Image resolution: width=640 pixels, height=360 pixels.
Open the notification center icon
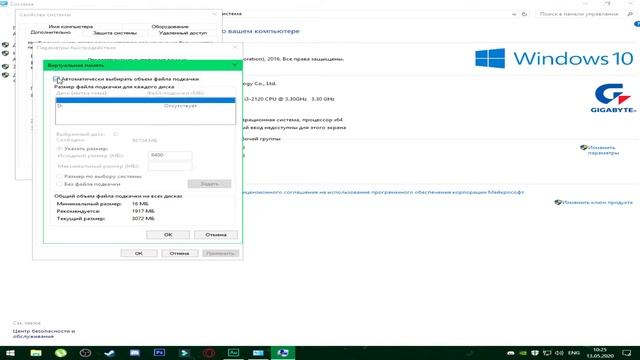(x=627, y=353)
